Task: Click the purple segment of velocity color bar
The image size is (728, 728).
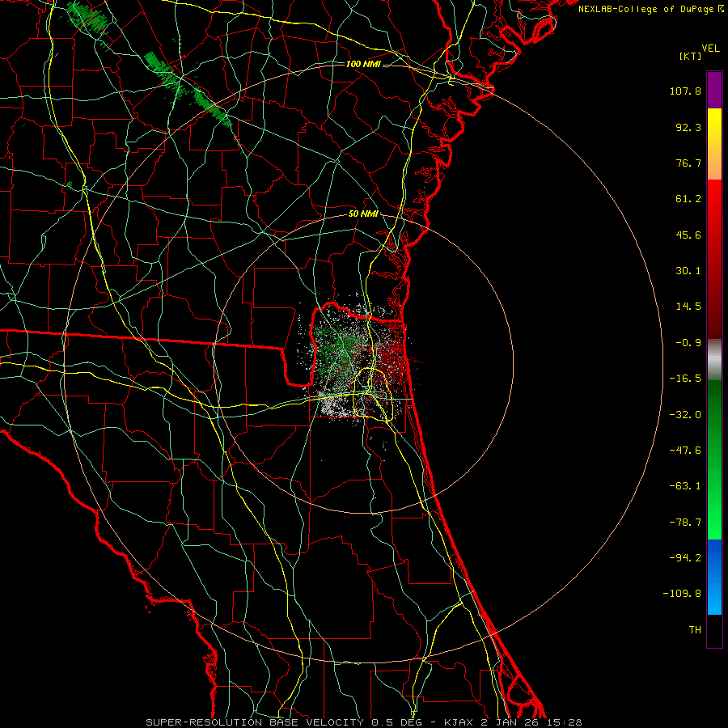Action: point(714,90)
